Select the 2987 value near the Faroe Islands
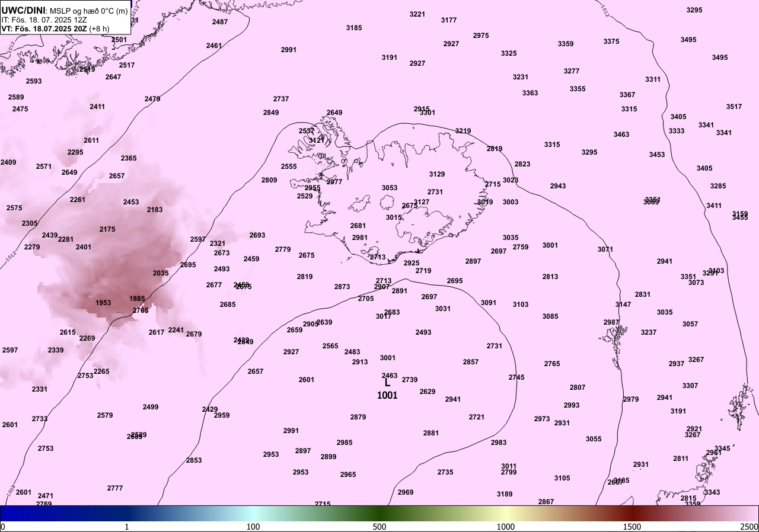Screen dimensions: 759x532 coord(611,322)
